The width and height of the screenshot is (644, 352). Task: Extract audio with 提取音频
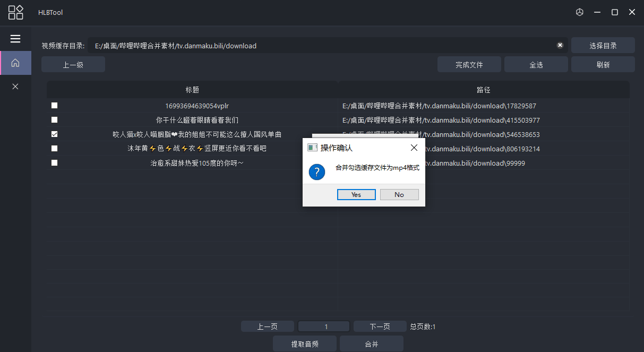tap(304, 344)
